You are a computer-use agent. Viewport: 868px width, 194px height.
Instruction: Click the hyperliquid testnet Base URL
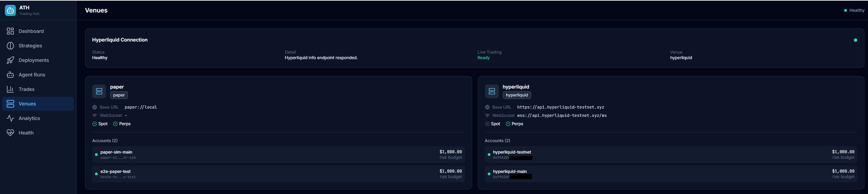[x=560, y=107]
